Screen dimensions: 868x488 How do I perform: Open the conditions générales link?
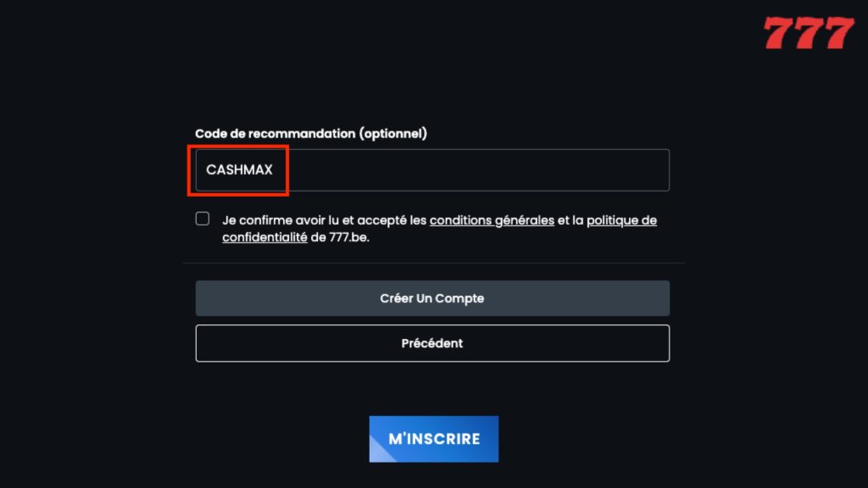tap(492, 219)
